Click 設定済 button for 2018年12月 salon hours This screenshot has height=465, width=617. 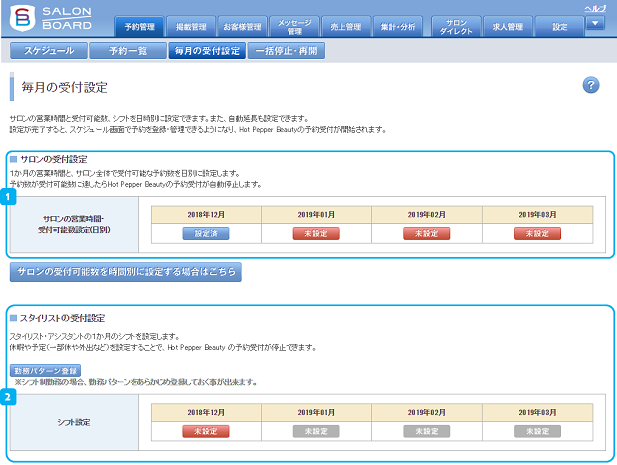tap(205, 233)
